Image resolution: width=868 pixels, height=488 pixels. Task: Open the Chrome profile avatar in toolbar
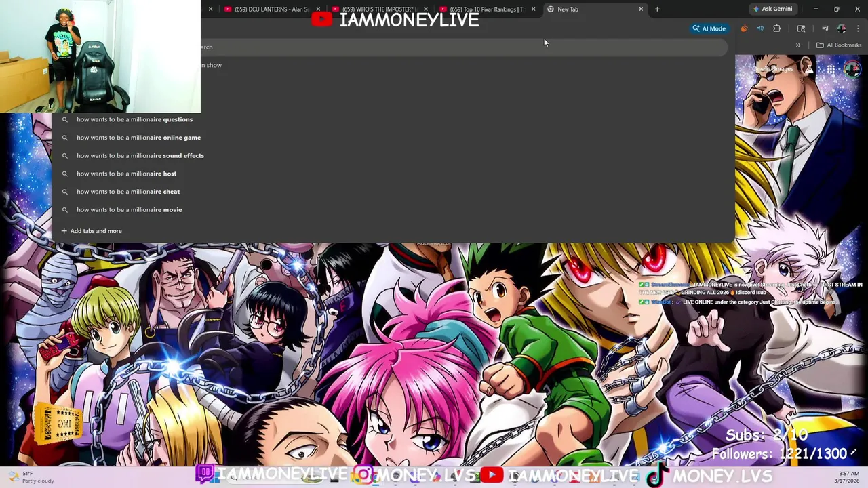[842, 28]
